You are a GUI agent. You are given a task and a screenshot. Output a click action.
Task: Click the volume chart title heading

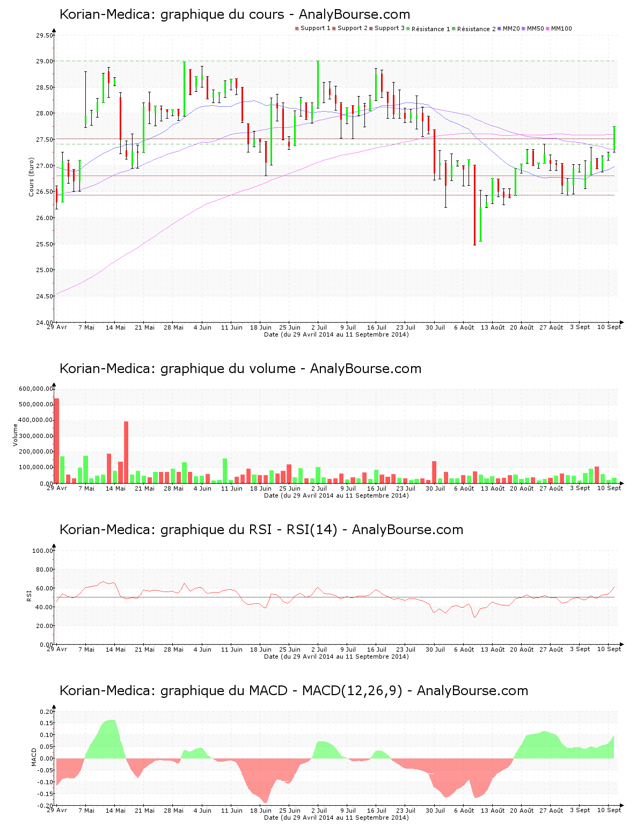[x=240, y=369]
